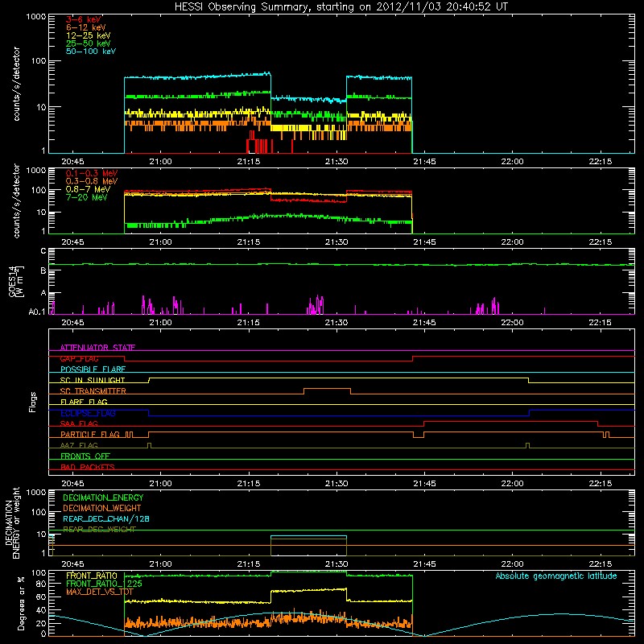The height and width of the screenshot is (644, 644).
Task: Select the 3-6 keV legend label
Action: [83, 19]
